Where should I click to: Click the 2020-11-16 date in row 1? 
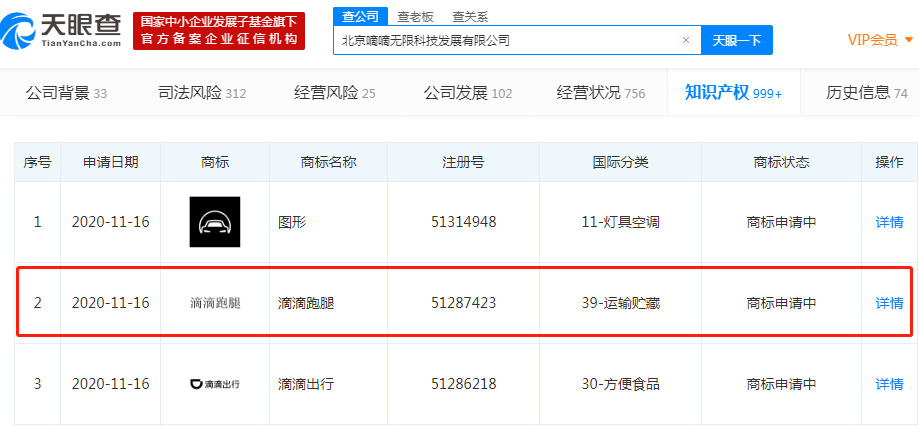110,222
